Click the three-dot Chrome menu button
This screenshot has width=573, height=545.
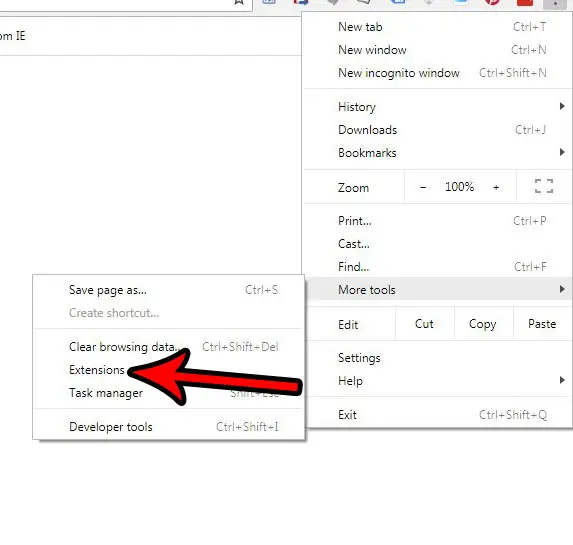pyautogui.click(x=555, y=3)
